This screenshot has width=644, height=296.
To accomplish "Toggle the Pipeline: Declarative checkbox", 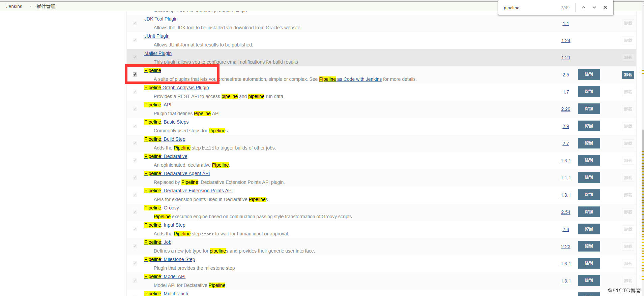I will (135, 160).
